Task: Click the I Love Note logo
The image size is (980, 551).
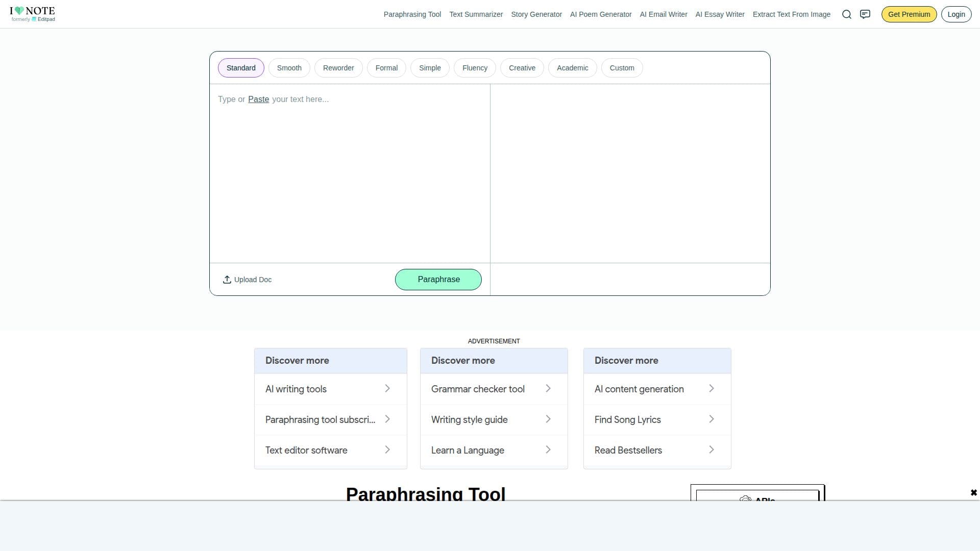Action: click(32, 14)
